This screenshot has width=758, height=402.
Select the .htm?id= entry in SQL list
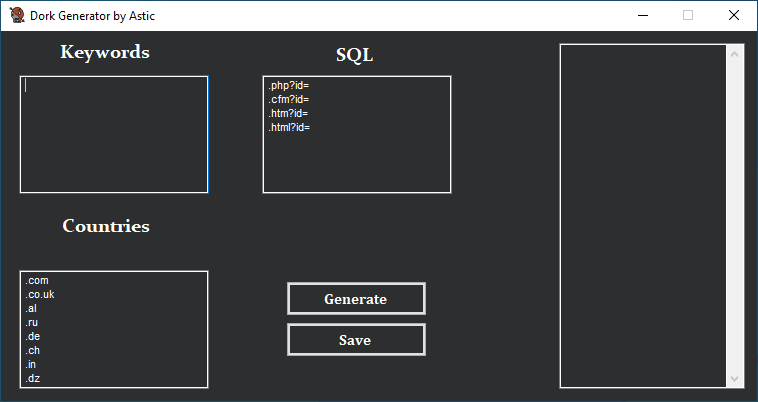click(x=288, y=114)
